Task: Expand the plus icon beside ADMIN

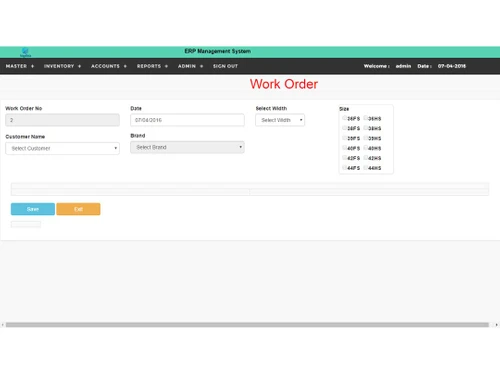Action: (201, 66)
